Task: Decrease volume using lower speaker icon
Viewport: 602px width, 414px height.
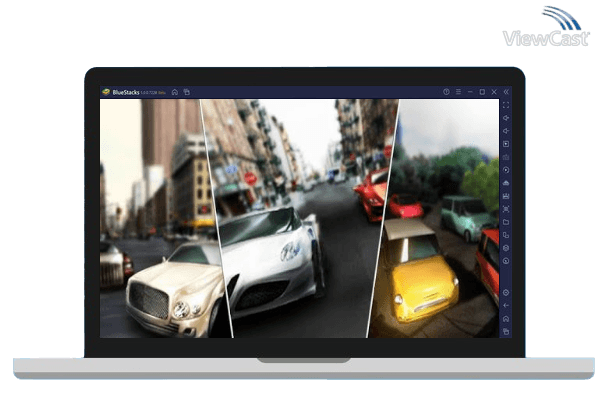Action: click(x=506, y=131)
